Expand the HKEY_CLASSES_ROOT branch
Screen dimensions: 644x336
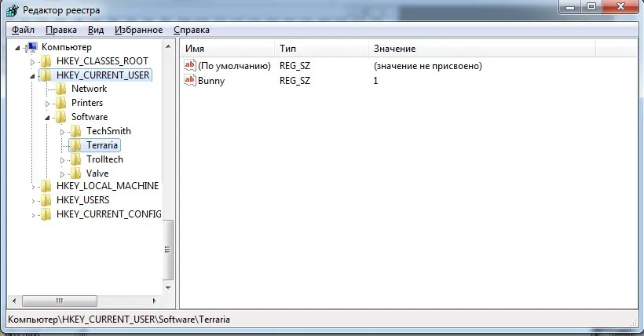(x=32, y=61)
